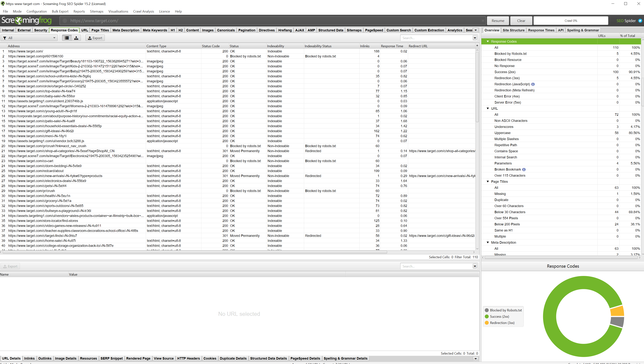Switch to the Internal tab

(x=8, y=30)
